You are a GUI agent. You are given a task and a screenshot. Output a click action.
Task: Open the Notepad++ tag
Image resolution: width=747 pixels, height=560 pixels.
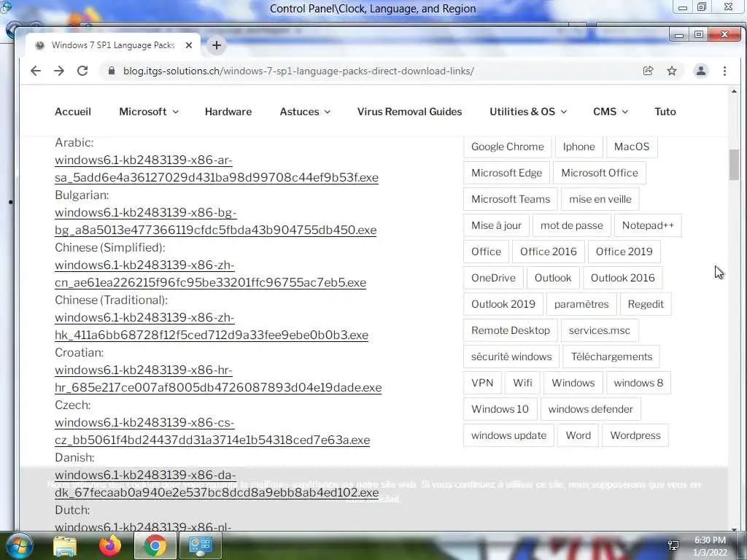(648, 225)
